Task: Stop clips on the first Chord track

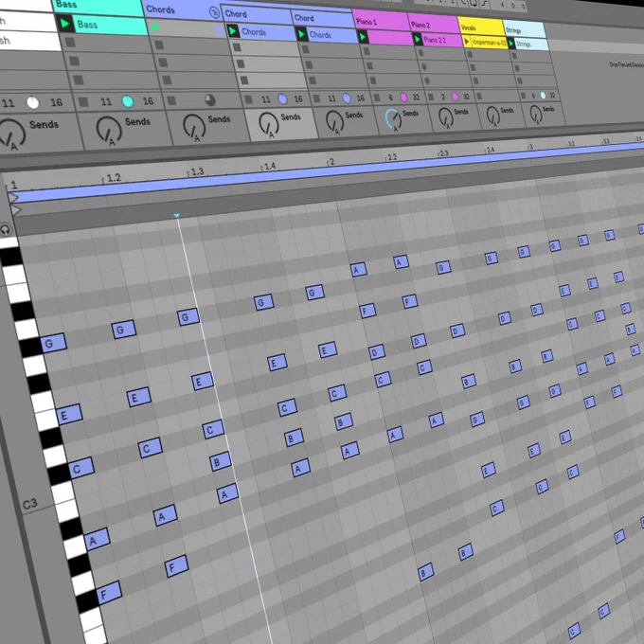Action: click(x=248, y=99)
